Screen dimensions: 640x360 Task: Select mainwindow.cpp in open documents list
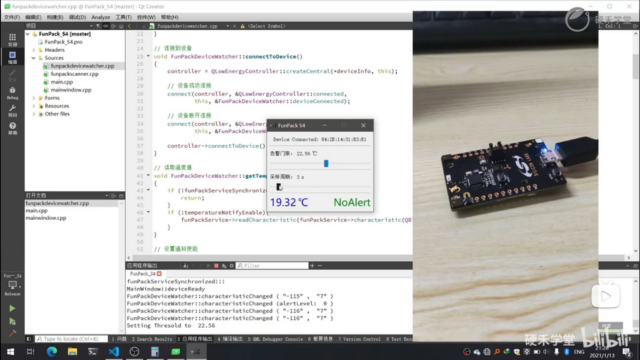tap(46, 218)
